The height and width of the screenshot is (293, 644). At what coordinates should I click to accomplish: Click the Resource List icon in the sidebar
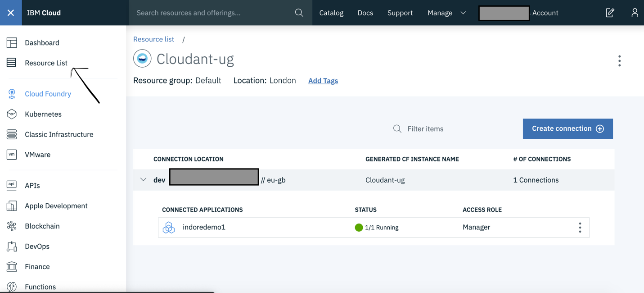(x=12, y=63)
